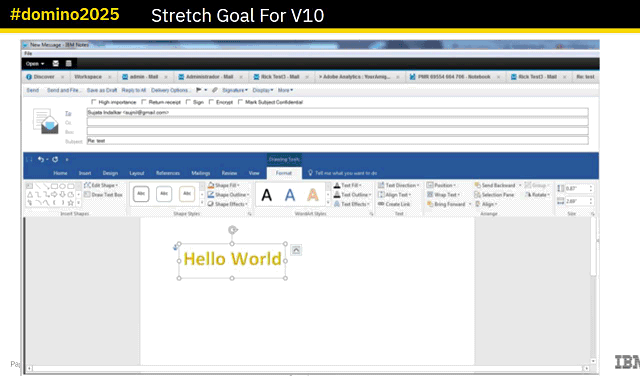
Task: Click the calendar icon in the black toolbar
Action: (69, 63)
